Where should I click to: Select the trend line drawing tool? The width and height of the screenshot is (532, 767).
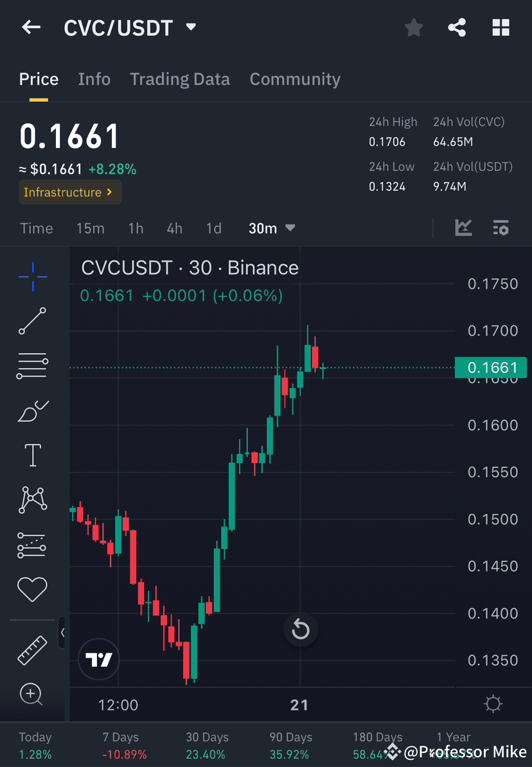[32, 321]
